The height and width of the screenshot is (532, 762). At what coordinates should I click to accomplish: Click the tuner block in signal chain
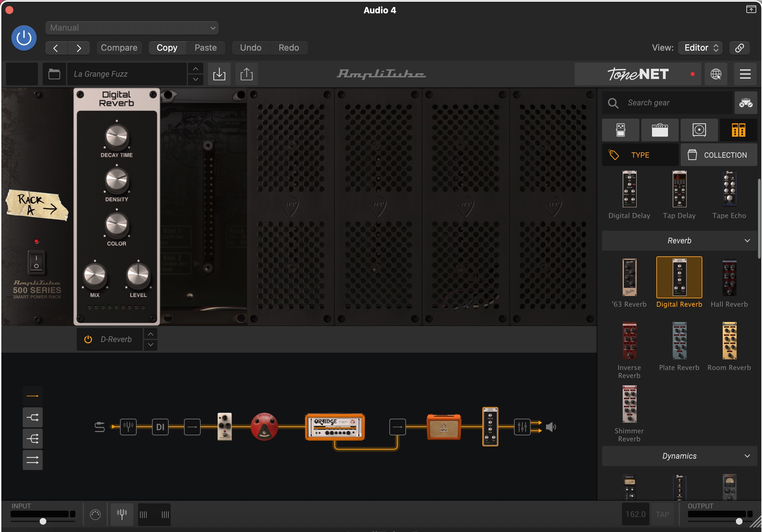point(128,427)
